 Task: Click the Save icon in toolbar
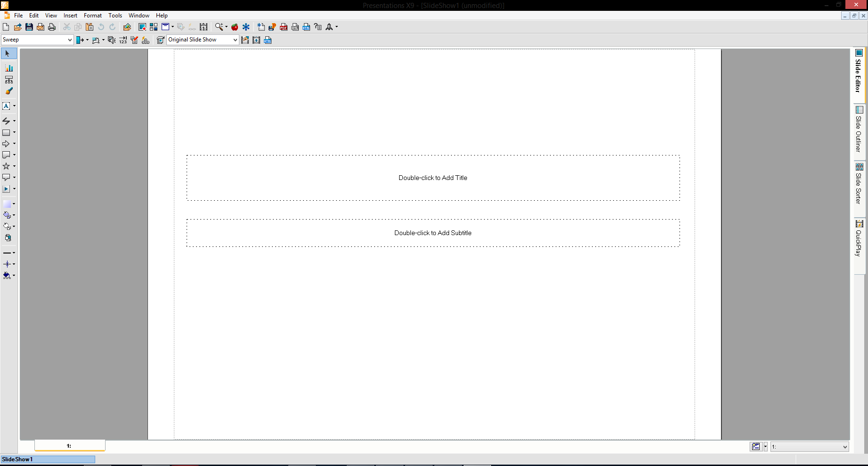click(x=29, y=27)
